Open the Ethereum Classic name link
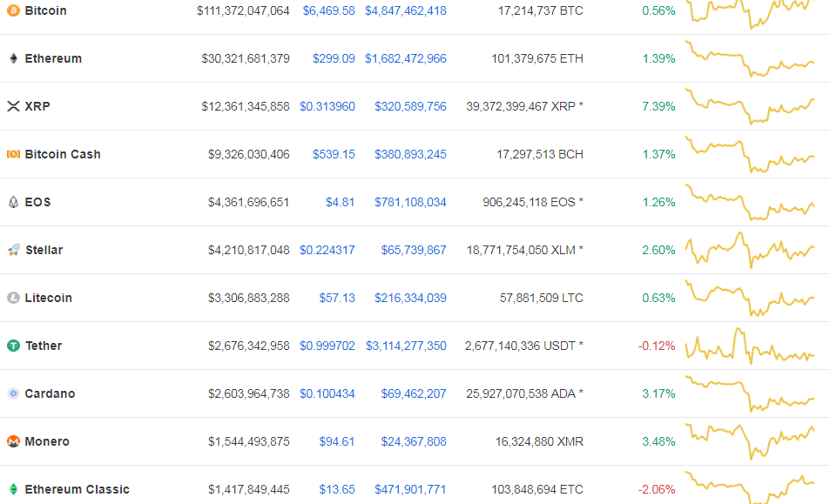Image resolution: width=830 pixels, height=504 pixels. point(78,489)
